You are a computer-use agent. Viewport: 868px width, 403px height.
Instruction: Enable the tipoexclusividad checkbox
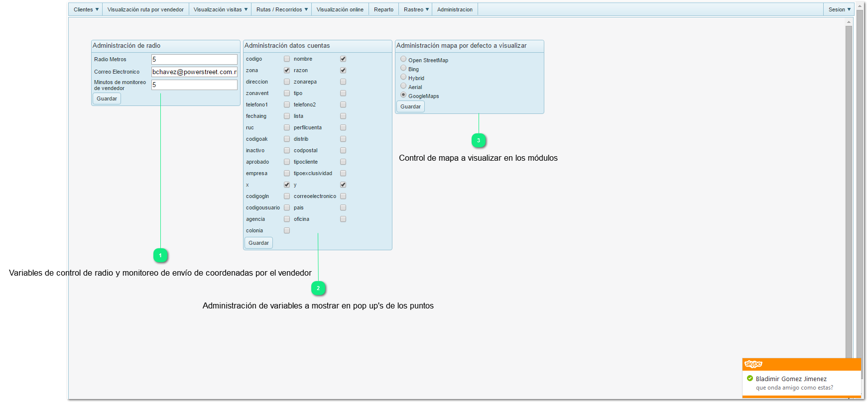[x=343, y=173]
